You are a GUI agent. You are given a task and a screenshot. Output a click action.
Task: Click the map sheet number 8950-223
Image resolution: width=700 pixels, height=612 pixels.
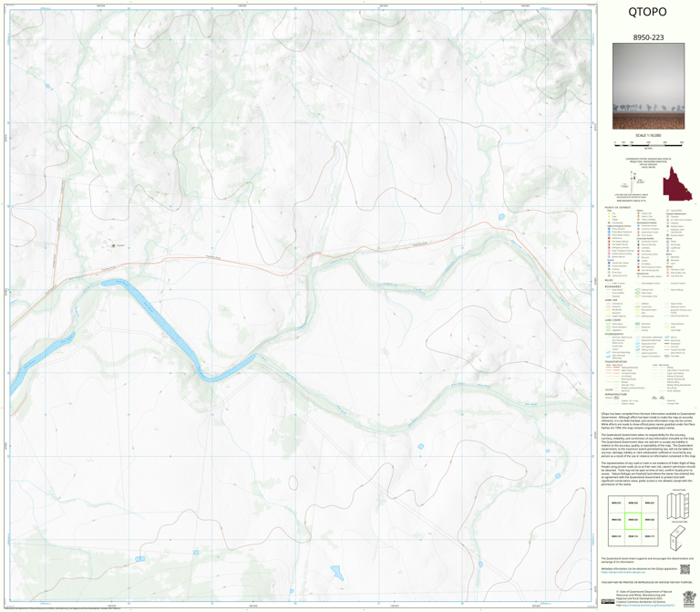pos(648,37)
